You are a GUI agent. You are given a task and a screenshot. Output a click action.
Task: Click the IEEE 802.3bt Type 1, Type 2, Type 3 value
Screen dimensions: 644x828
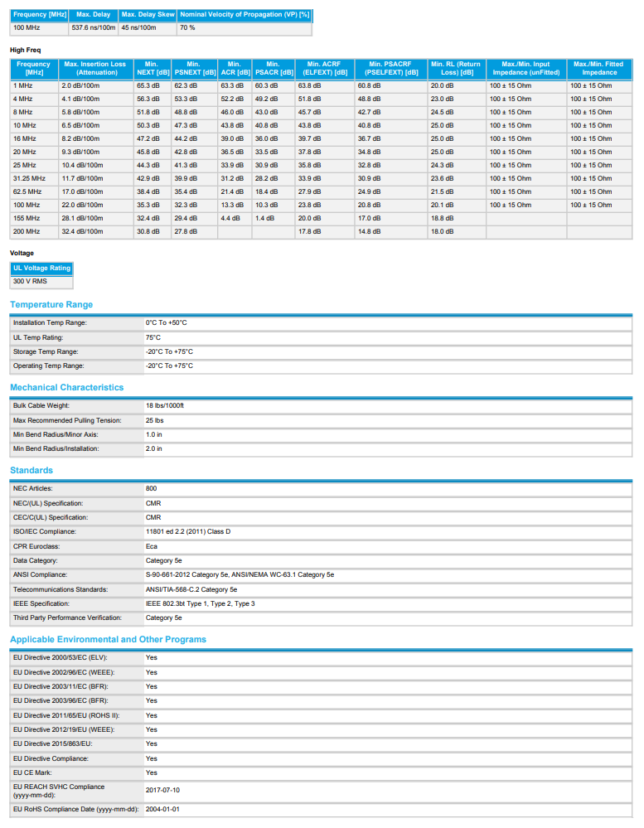200,604
